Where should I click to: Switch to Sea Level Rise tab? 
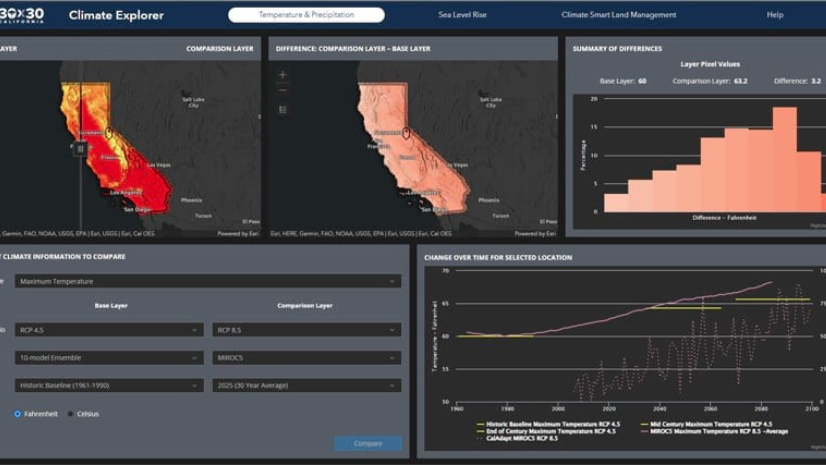click(x=462, y=15)
